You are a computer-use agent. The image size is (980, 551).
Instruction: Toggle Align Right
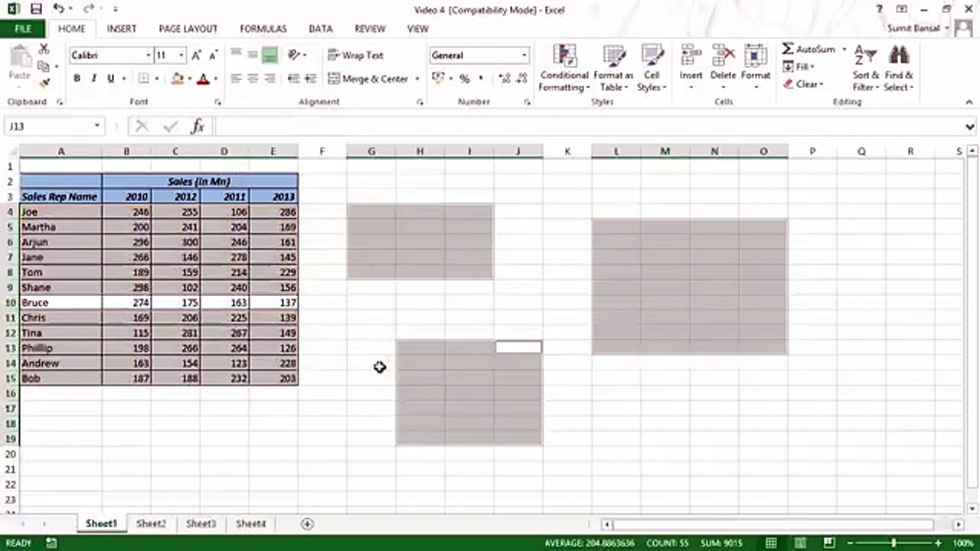(269, 78)
